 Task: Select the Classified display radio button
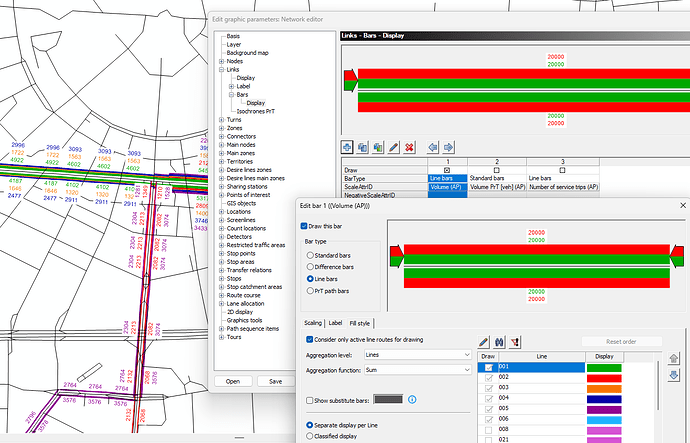[x=309, y=436]
